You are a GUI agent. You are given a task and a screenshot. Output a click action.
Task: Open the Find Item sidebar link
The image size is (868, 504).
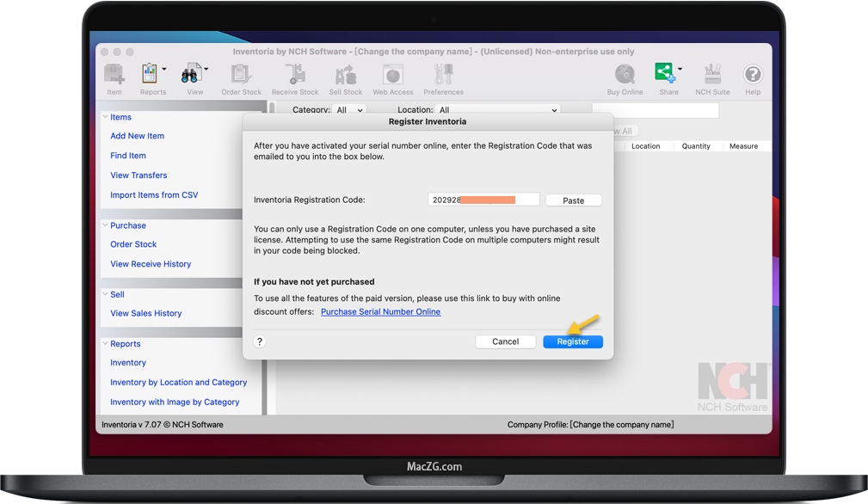pos(128,156)
